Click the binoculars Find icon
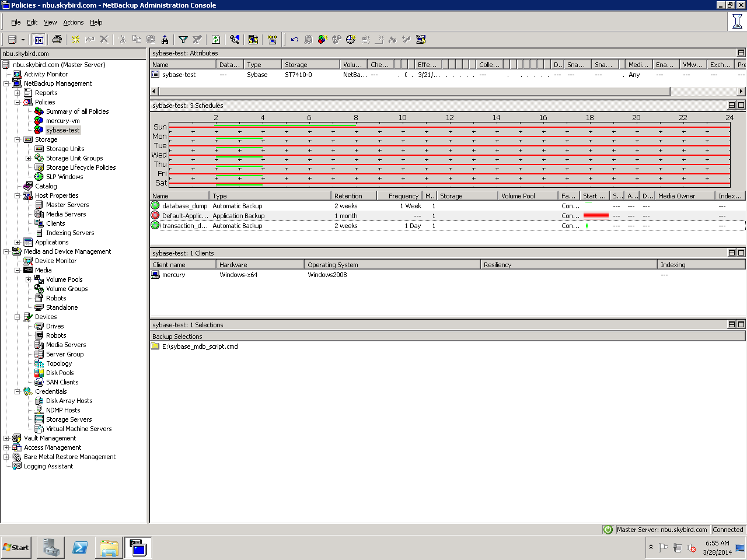This screenshot has width=747, height=560. [165, 40]
